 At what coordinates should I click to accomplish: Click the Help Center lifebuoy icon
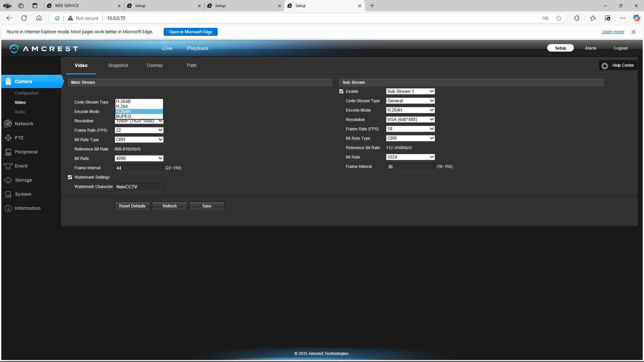pyautogui.click(x=605, y=66)
